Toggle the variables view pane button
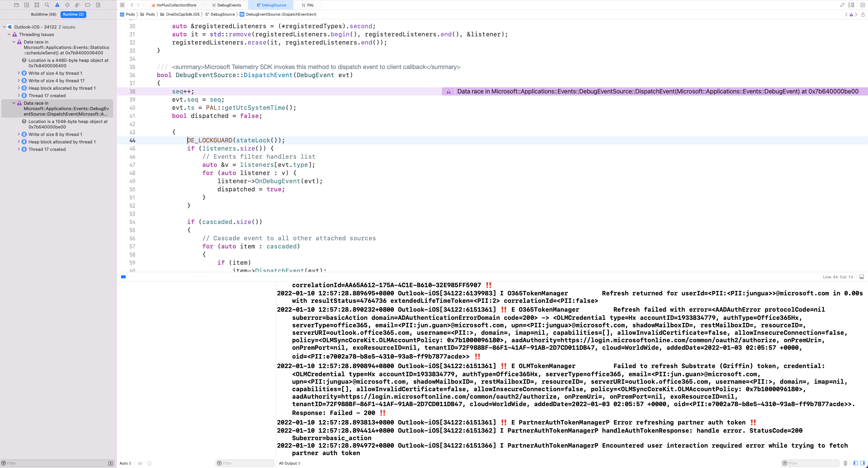Viewport: 868px width, 468px height. tap(855, 463)
